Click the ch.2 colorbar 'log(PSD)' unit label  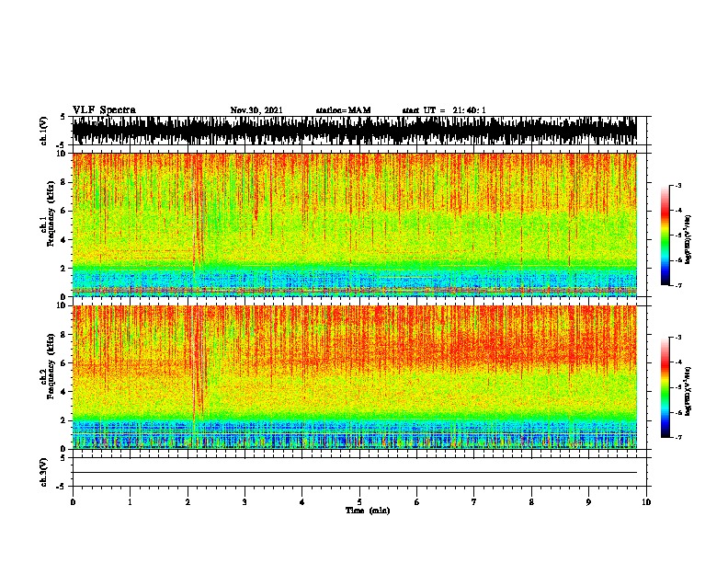click(688, 392)
